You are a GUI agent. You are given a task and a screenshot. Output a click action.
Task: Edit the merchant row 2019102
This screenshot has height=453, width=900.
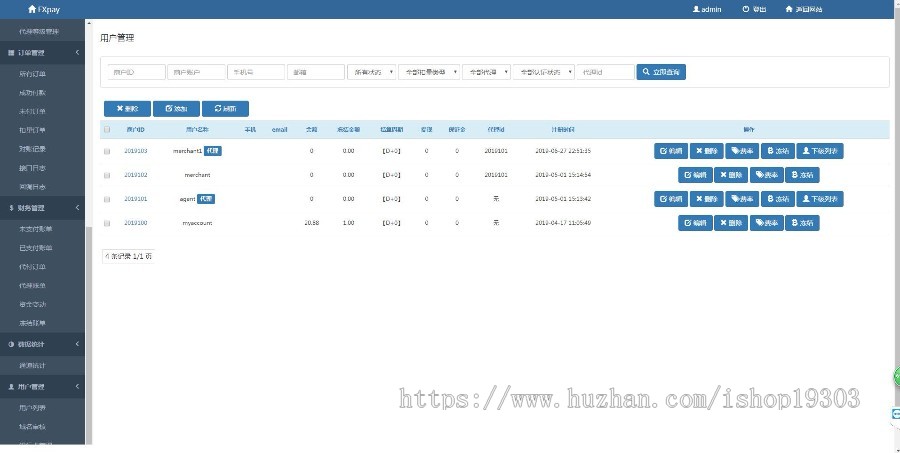pos(695,175)
